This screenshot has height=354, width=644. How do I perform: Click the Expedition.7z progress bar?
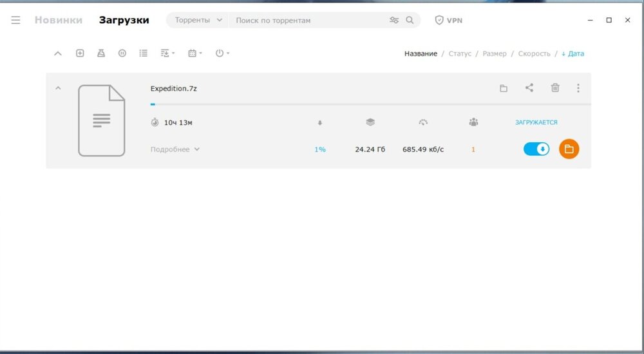click(x=370, y=104)
